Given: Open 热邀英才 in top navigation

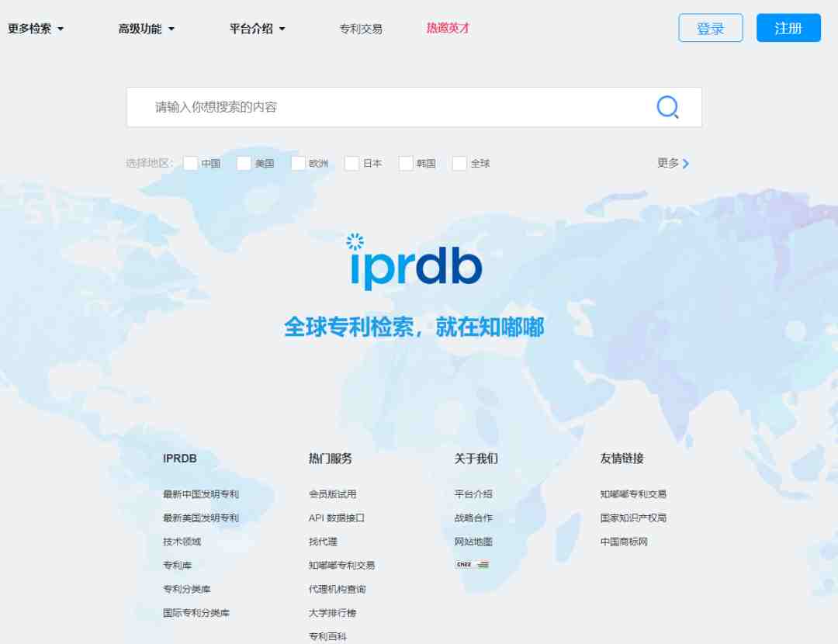Looking at the screenshot, I should point(448,29).
